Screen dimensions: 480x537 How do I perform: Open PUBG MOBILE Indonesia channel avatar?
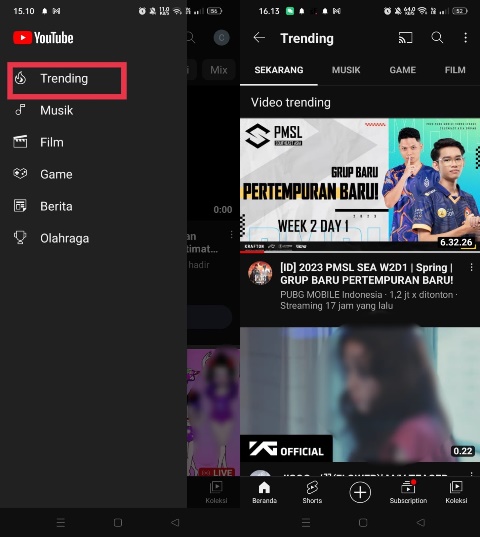[260, 273]
